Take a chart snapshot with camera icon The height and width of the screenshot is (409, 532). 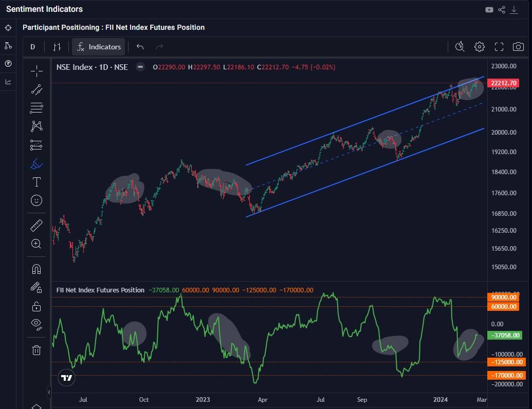(x=518, y=47)
